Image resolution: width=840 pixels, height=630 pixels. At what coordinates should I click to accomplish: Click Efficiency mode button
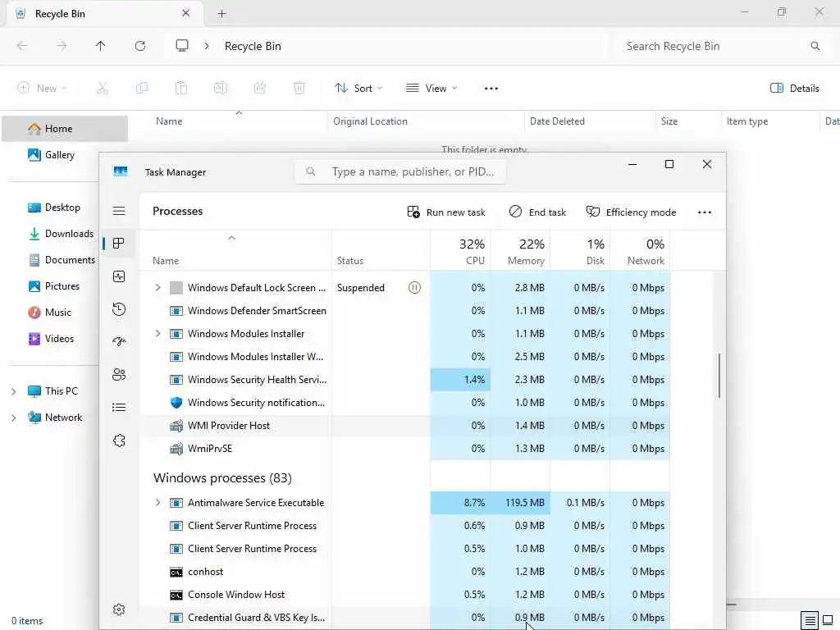coord(631,212)
